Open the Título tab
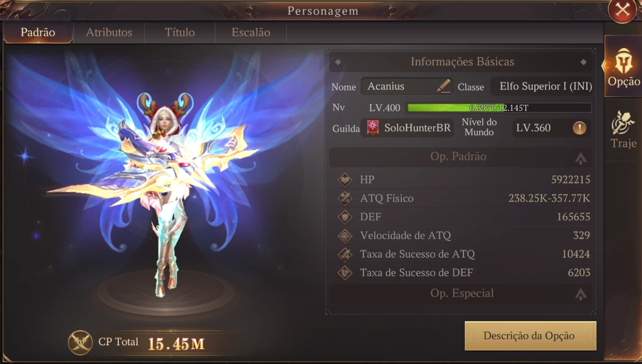The image size is (642, 364). click(180, 33)
